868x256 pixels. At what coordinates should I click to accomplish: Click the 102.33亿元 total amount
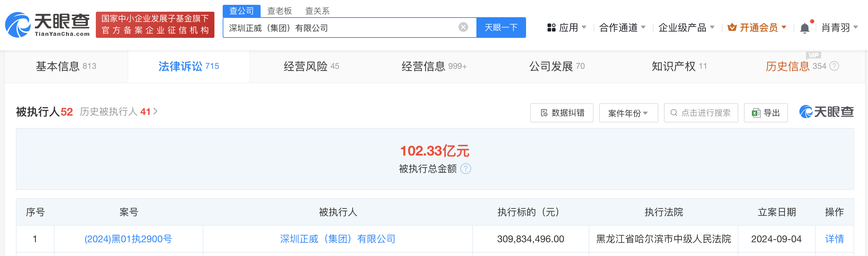[435, 151]
